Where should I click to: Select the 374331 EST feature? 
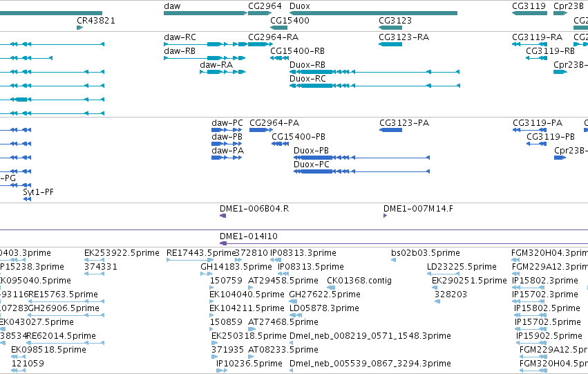(x=94, y=274)
